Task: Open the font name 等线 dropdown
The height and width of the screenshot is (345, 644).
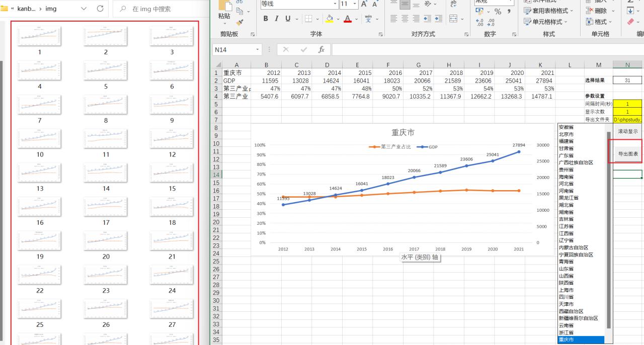Action: tap(335, 4)
